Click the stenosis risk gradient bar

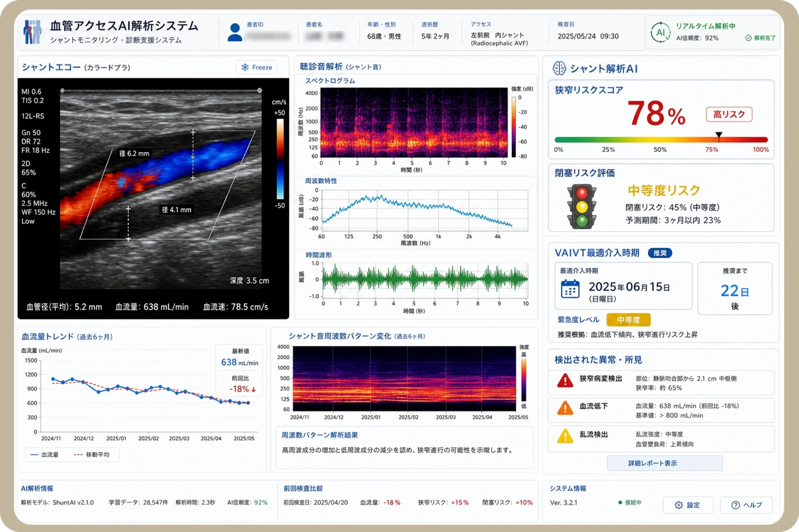[661, 140]
